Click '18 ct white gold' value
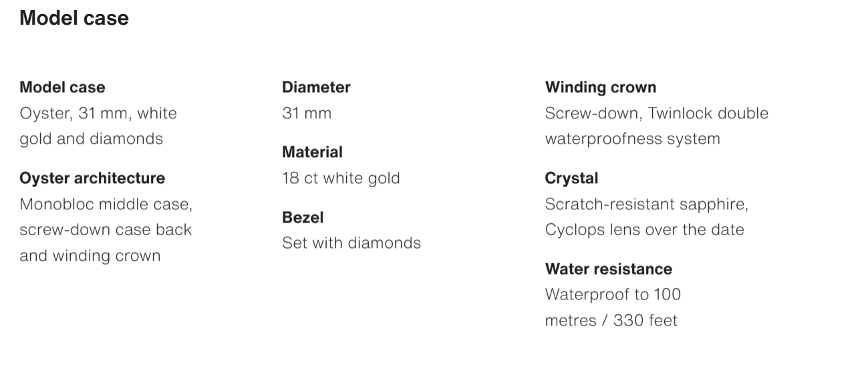The height and width of the screenshot is (369, 868). (341, 178)
